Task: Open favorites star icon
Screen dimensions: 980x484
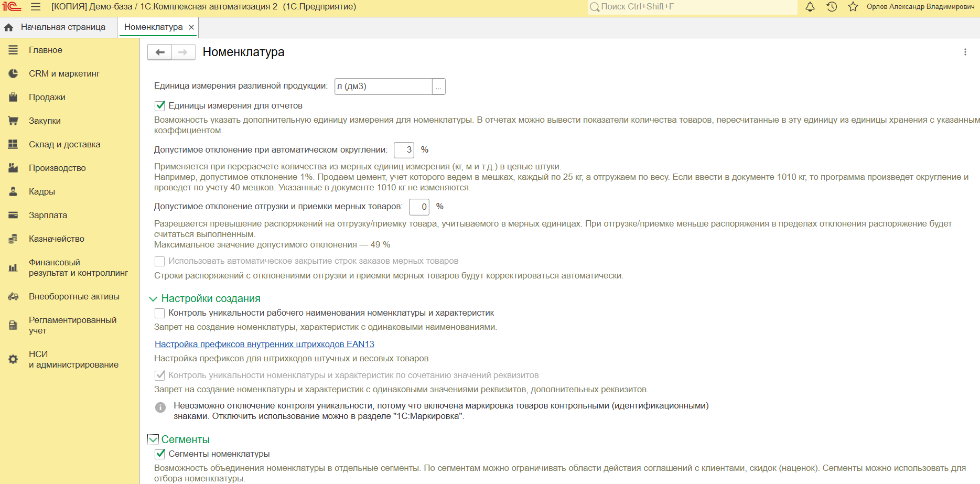Action: coord(853,7)
